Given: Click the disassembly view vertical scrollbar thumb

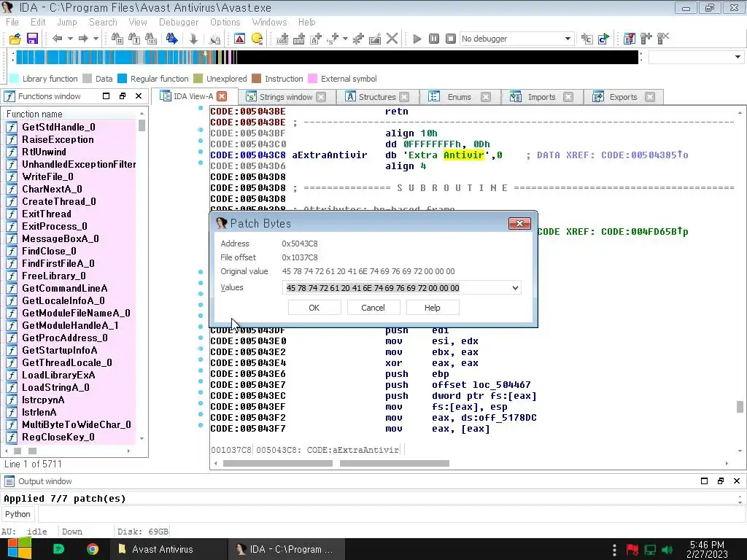Looking at the screenshot, I should [740, 406].
